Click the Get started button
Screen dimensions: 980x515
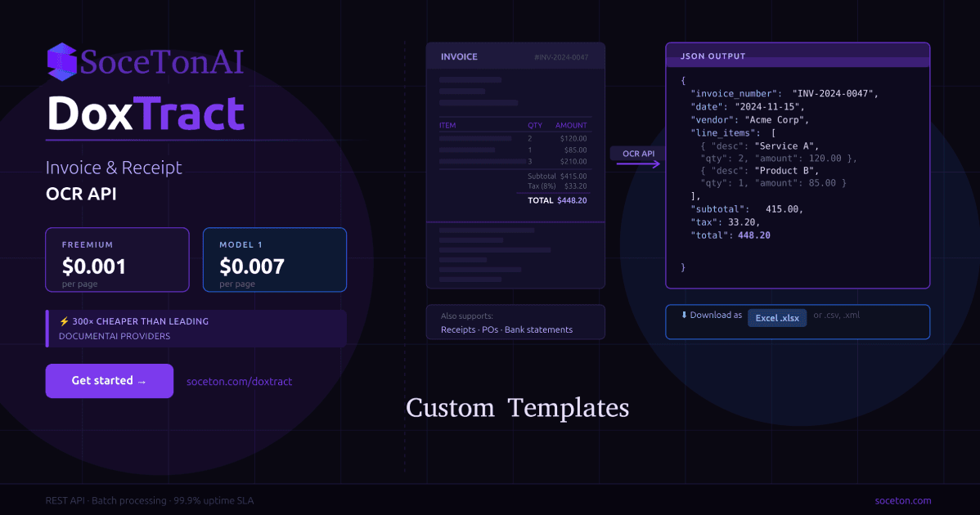pyautogui.click(x=110, y=381)
